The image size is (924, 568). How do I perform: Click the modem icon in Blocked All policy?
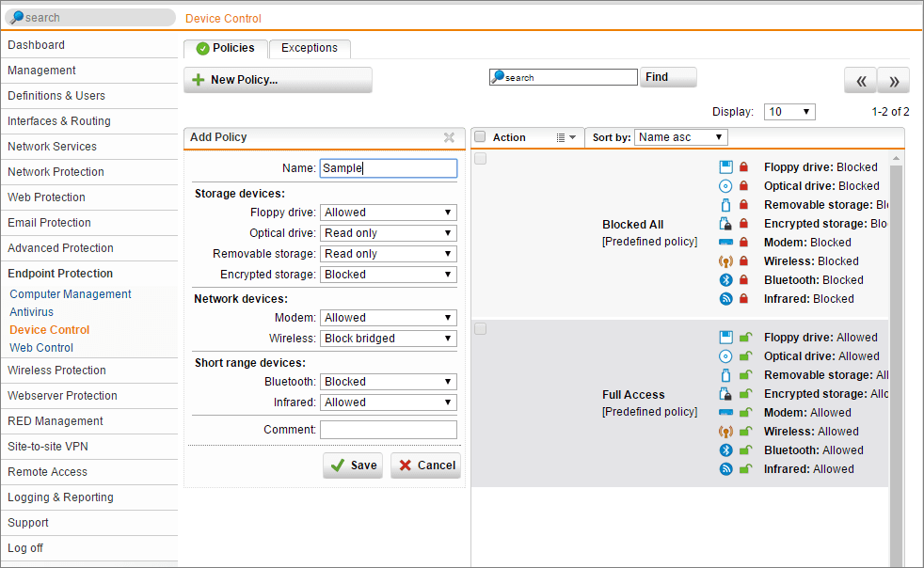[726, 243]
